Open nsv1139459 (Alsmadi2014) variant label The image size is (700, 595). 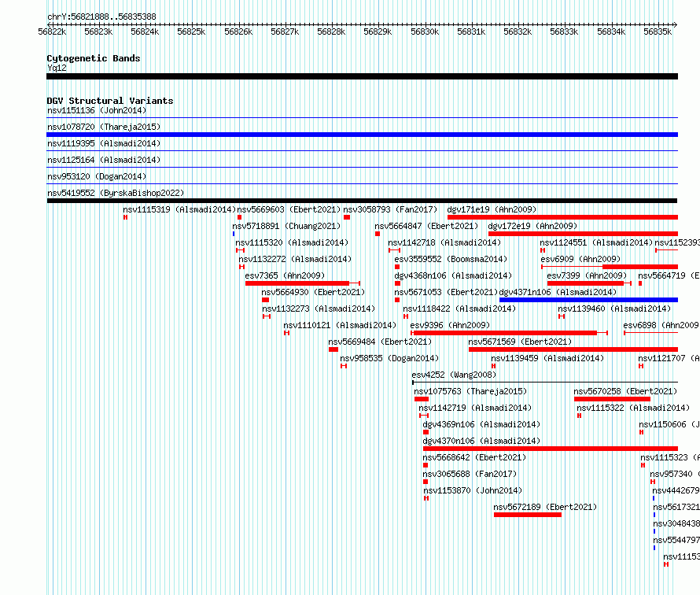[x=547, y=358]
